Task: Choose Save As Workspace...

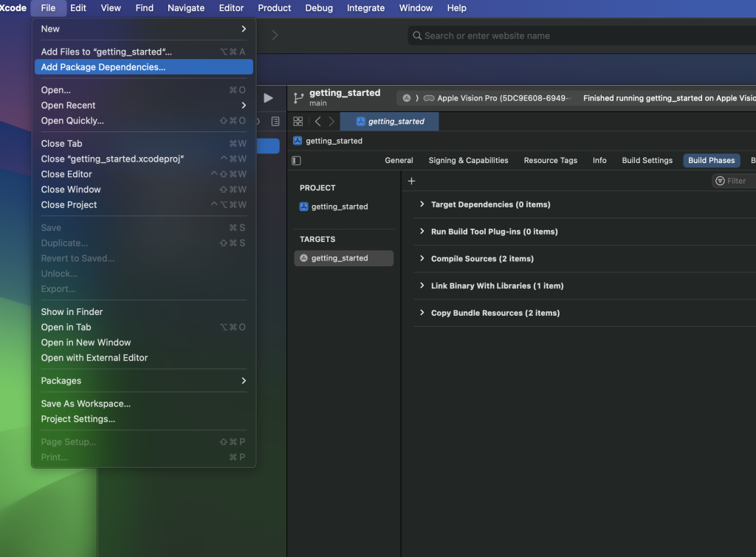Action: click(x=144, y=404)
